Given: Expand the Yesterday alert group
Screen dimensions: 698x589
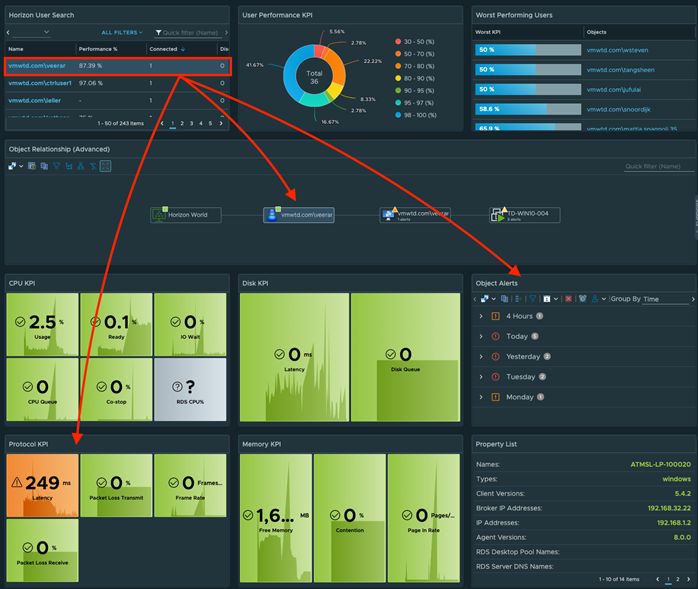Looking at the screenshot, I should tap(481, 357).
